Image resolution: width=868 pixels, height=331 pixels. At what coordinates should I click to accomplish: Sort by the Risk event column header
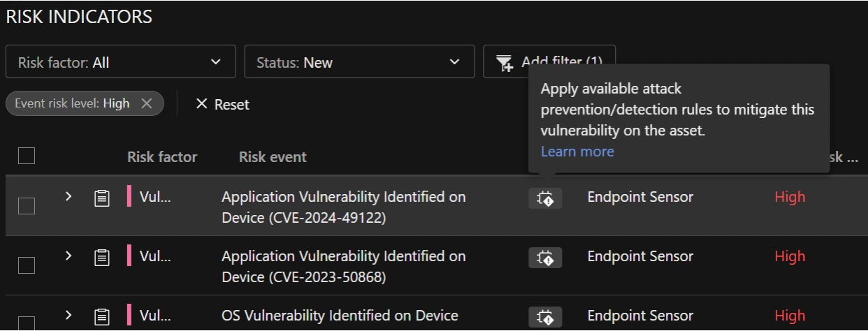tap(273, 157)
